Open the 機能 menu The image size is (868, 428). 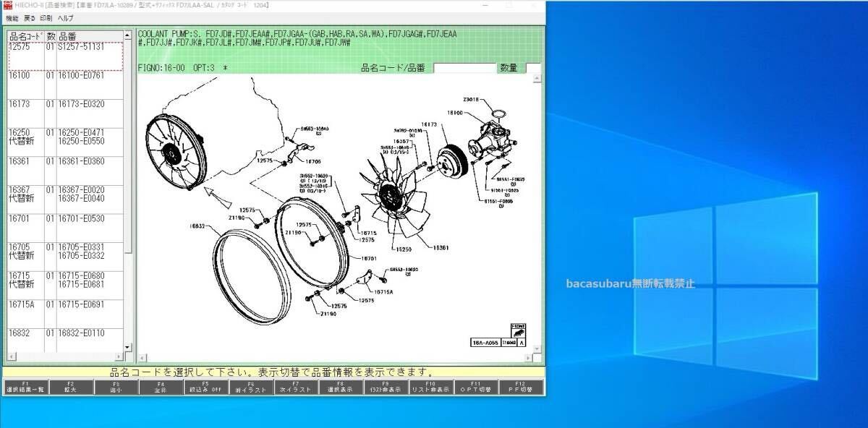click(12, 17)
